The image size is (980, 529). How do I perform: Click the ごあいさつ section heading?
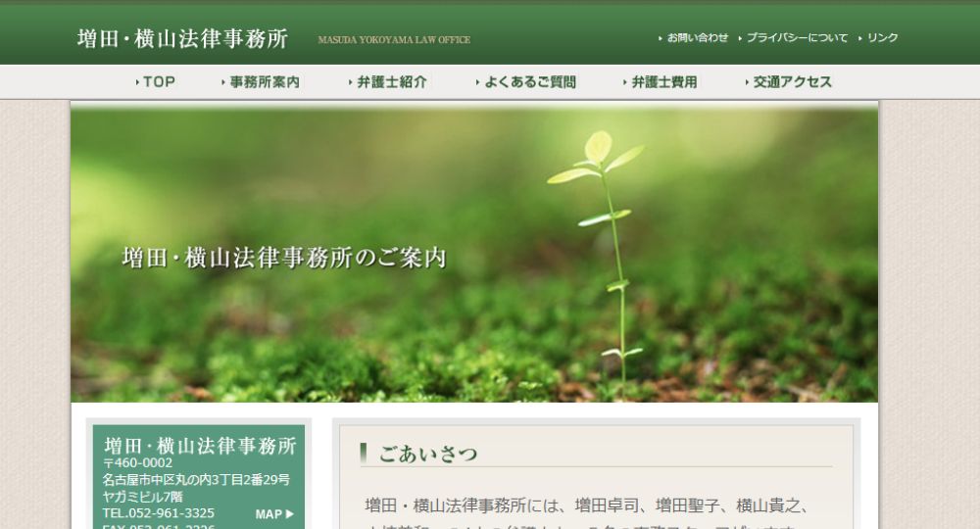tap(429, 454)
